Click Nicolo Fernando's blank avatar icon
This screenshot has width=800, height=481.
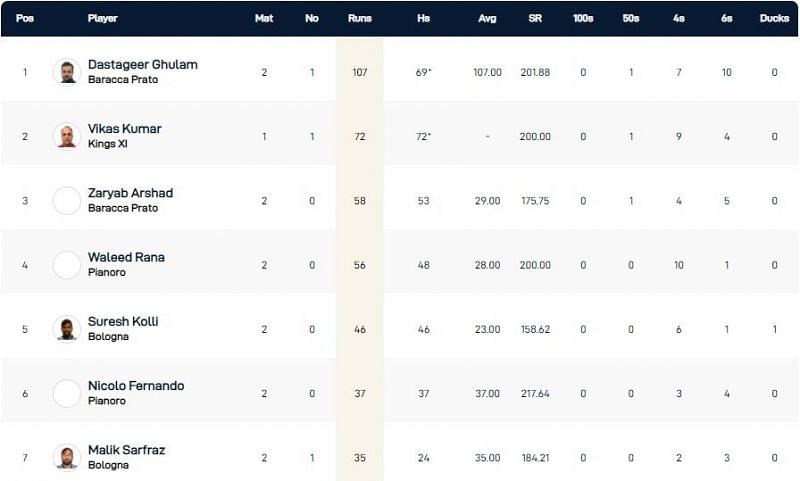coord(67,393)
